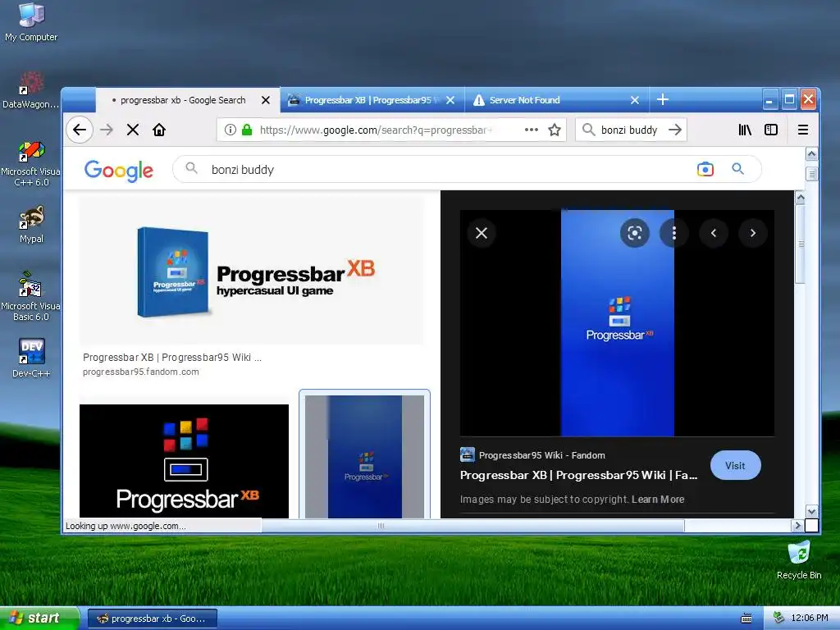Open the hamburger application menu
The width and height of the screenshot is (840, 630).
[802, 130]
